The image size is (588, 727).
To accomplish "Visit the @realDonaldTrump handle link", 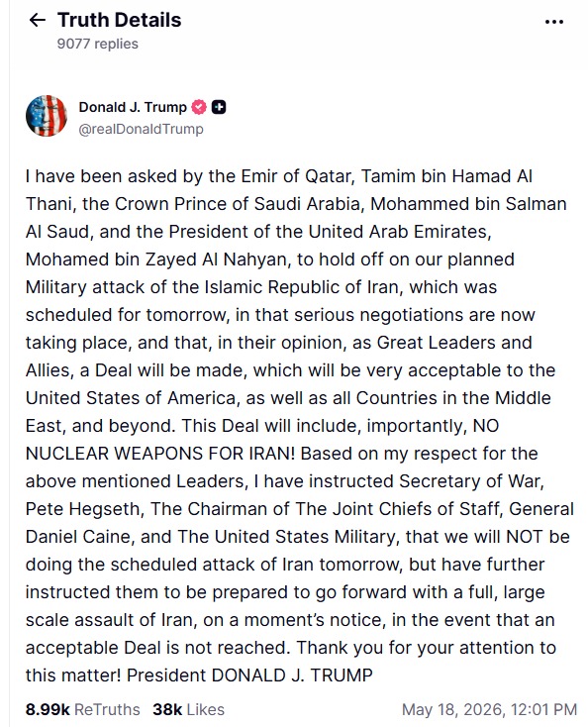I will point(141,129).
